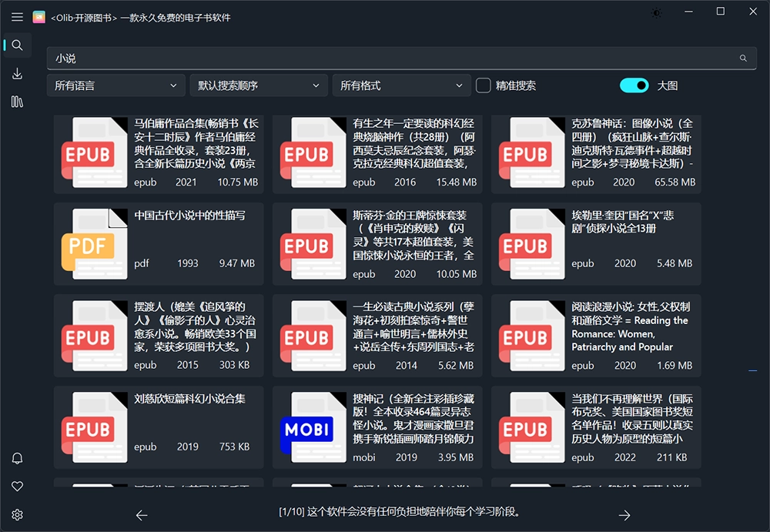Open book title 一生必读古典小说系列
Image resolution: width=770 pixels, height=532 pixels.
tap(413, 327)
